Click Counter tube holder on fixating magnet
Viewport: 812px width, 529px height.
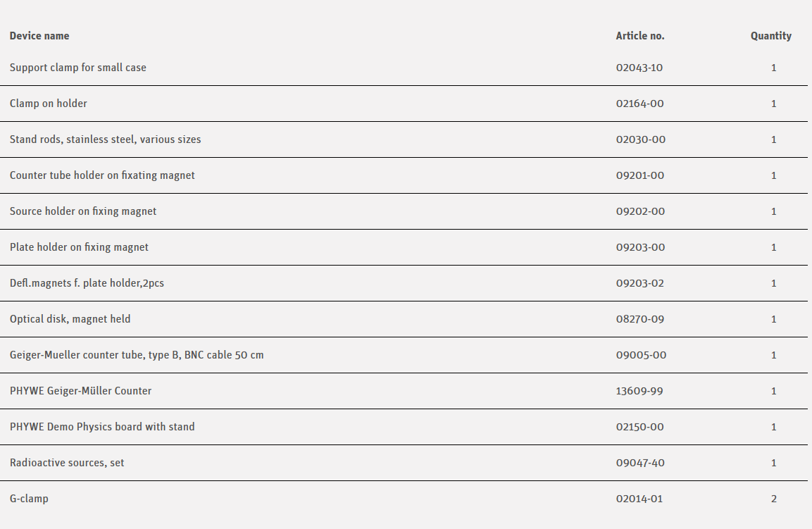[x=102, y=175]
